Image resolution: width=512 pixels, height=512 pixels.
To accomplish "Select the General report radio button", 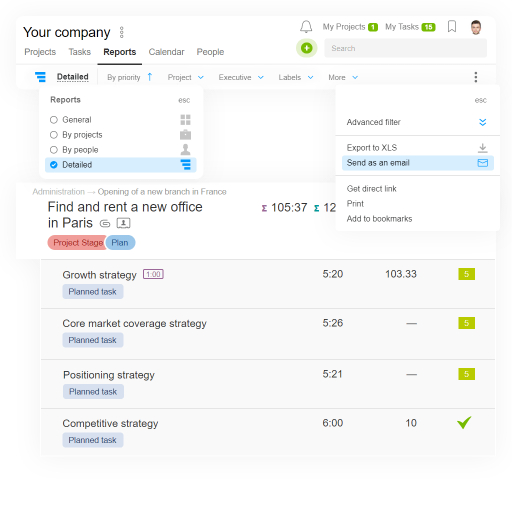I will (x=54, y=120).
